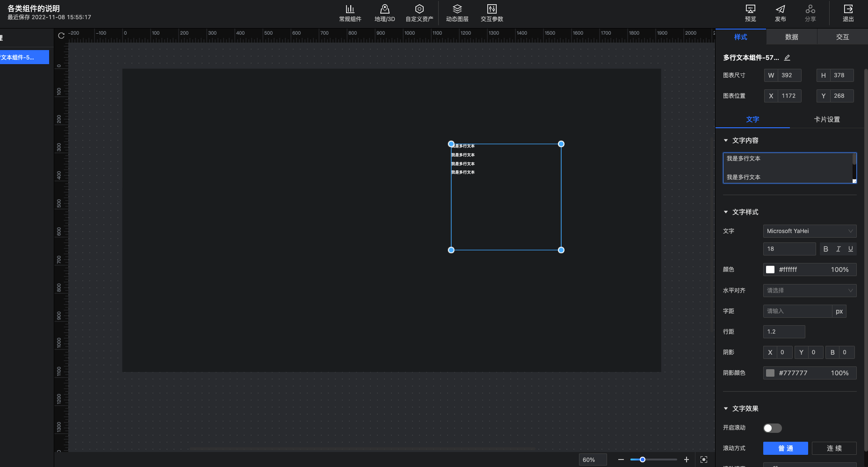Select the 连续 scroll mode button

[834, 448]
